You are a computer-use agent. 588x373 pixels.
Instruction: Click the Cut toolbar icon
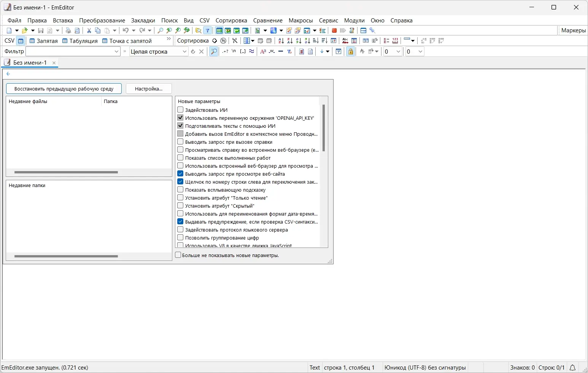tap(89, 30)
